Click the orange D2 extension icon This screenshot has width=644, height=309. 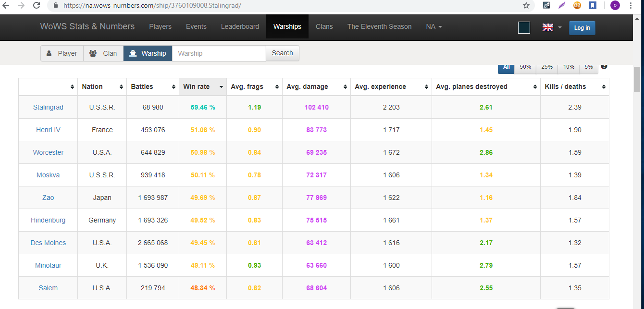[x=577, y=6]
